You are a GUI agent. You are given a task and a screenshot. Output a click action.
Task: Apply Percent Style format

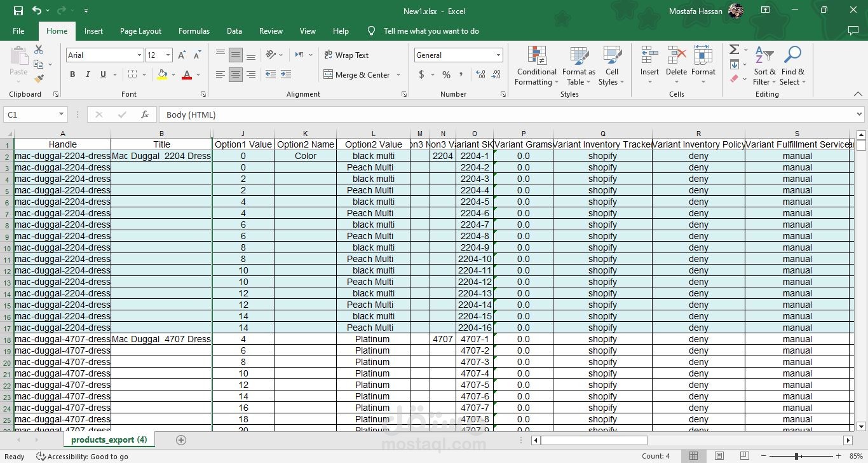[x=446, y=74]
